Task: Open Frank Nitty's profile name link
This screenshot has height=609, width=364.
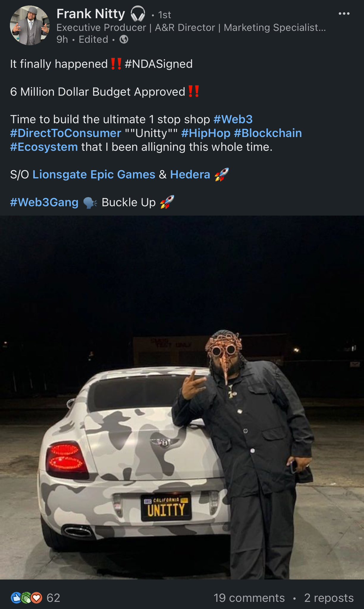Action: tap(91, 14)
